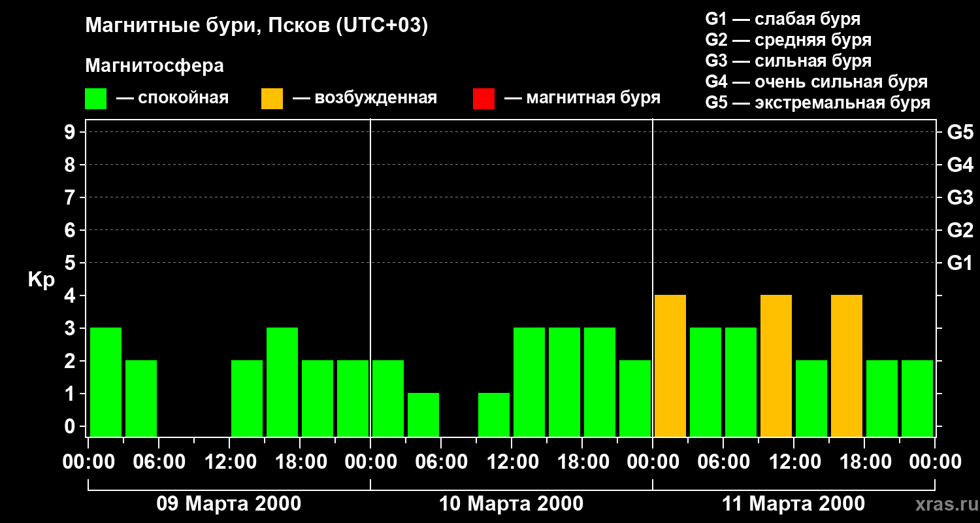
Task: Click the green "спокойная" legend swatch
Action: pos(95,99)
